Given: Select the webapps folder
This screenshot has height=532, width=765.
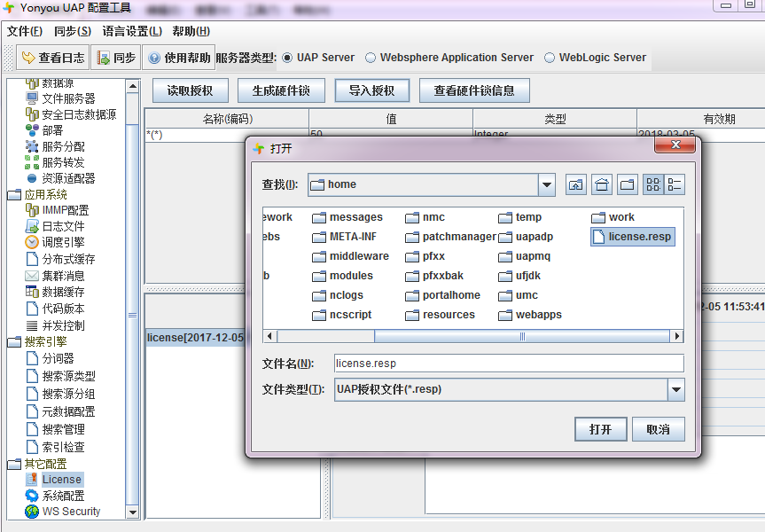Looking at the screenshot, I should [x=530, y=315].
